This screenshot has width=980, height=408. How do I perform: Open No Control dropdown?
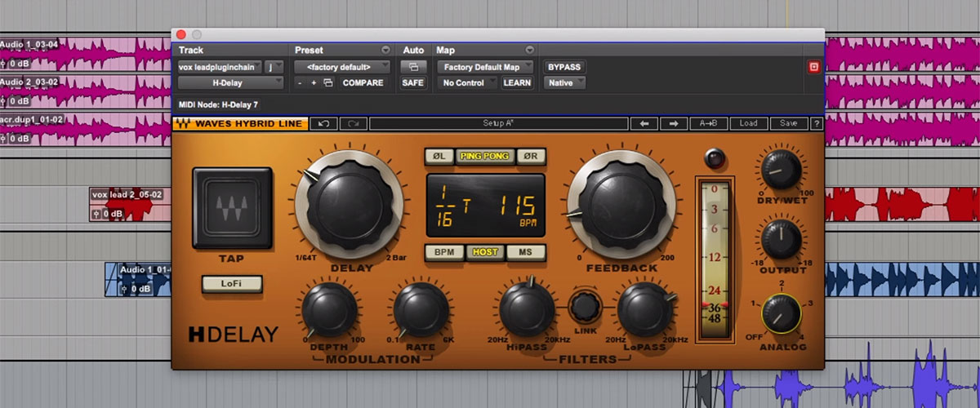pos(465,82)
